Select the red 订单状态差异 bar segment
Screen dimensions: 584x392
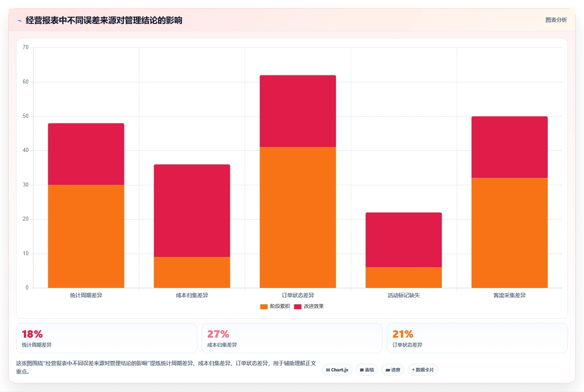coord(298,111)
